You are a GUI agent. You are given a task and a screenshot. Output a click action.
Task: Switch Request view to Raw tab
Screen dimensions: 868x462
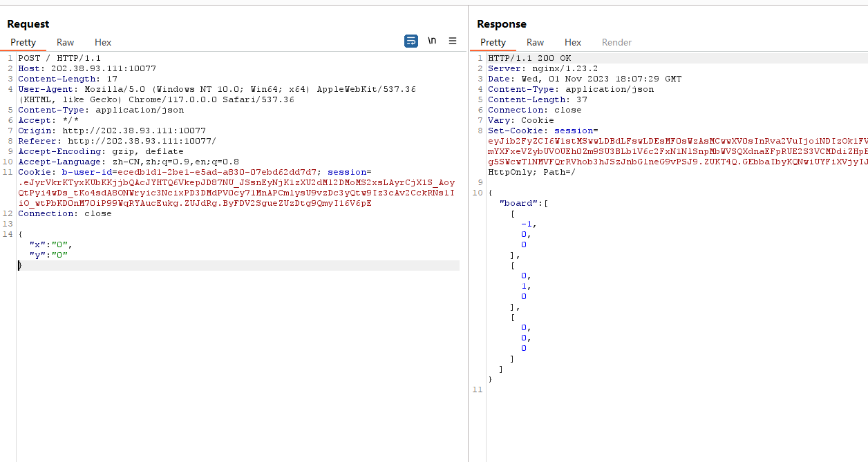[66, 43]
